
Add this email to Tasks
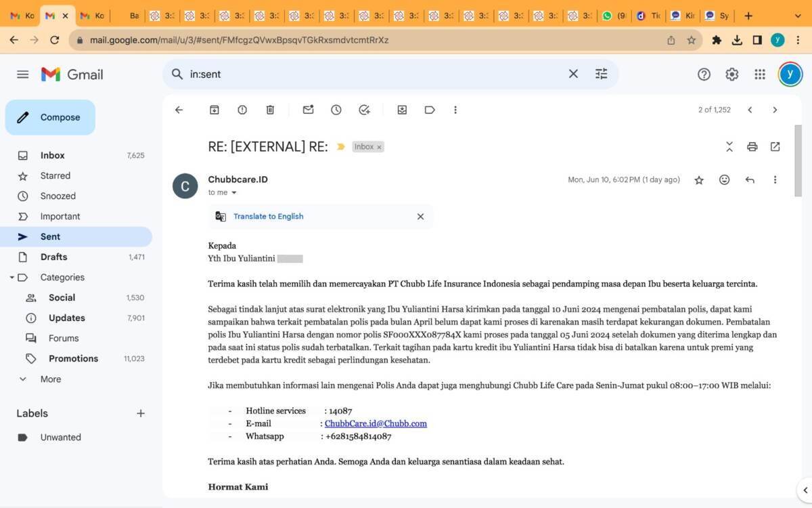[x=364, y=110]
